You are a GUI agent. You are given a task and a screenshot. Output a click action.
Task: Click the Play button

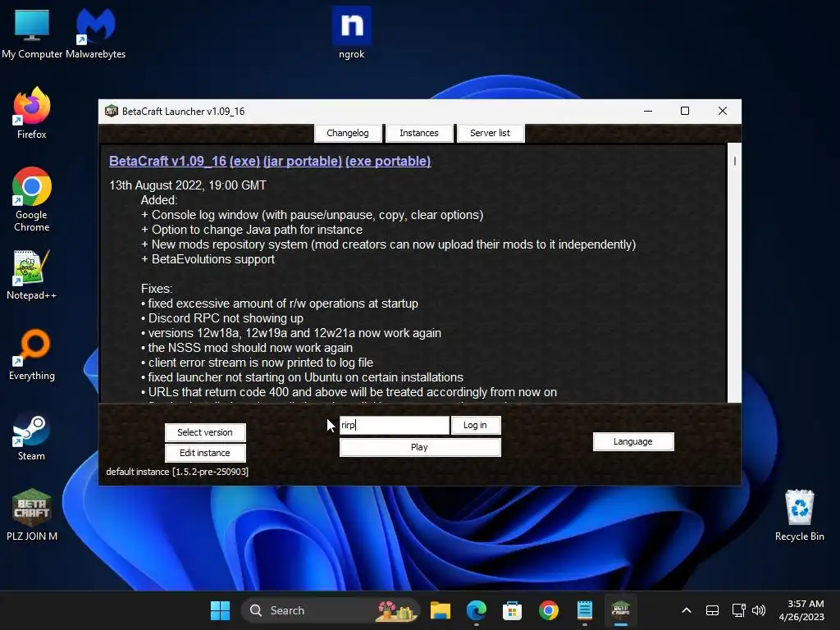pos(419,447)
